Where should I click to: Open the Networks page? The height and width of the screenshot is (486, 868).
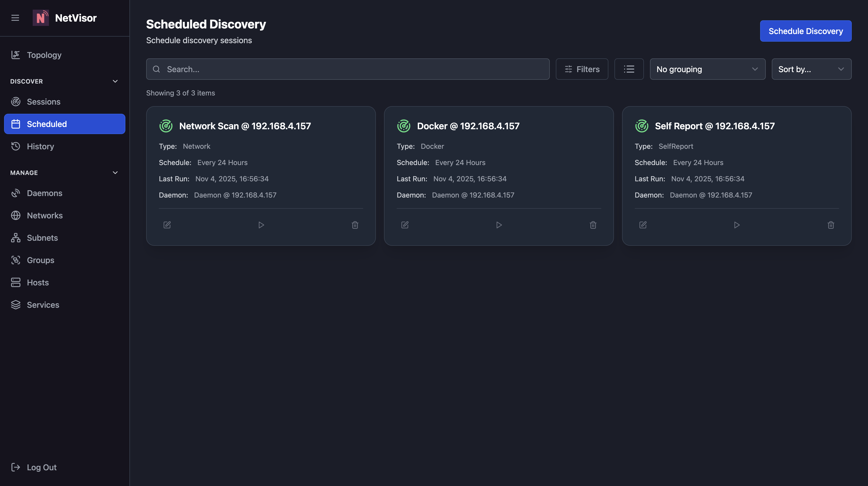coord(65,215)
